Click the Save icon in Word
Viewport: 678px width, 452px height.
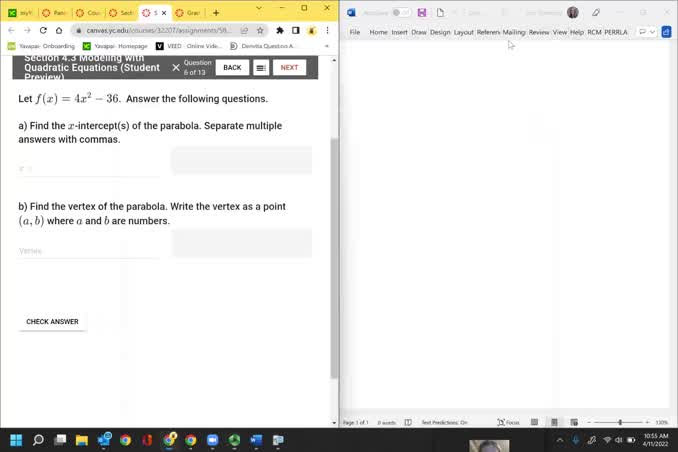tap(423, 13)
